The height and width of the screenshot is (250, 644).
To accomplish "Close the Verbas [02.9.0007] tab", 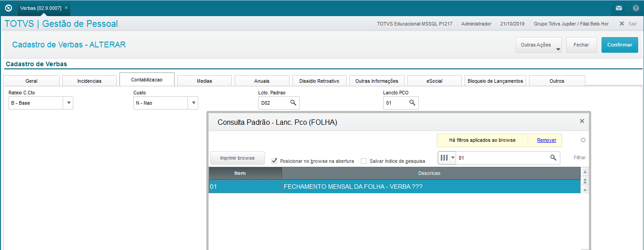I will pyautogui.click(x=66, y=8).
